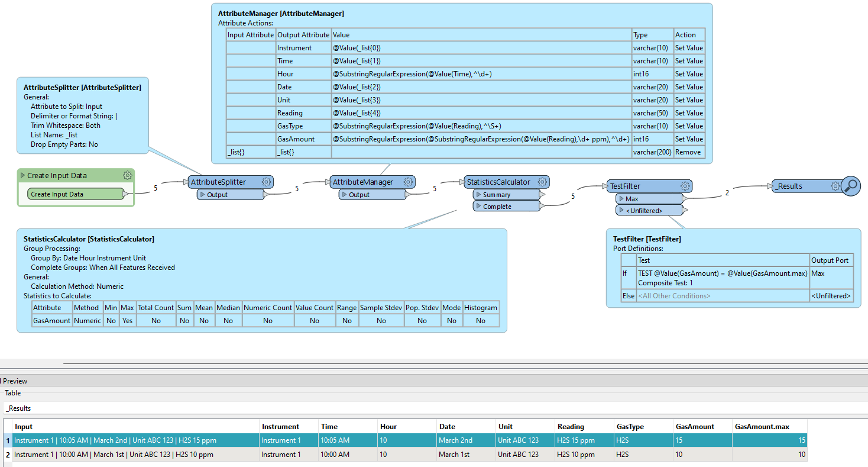Click the StatisticsCalculator annotation heading
The image size is (868, 467).
89,239
